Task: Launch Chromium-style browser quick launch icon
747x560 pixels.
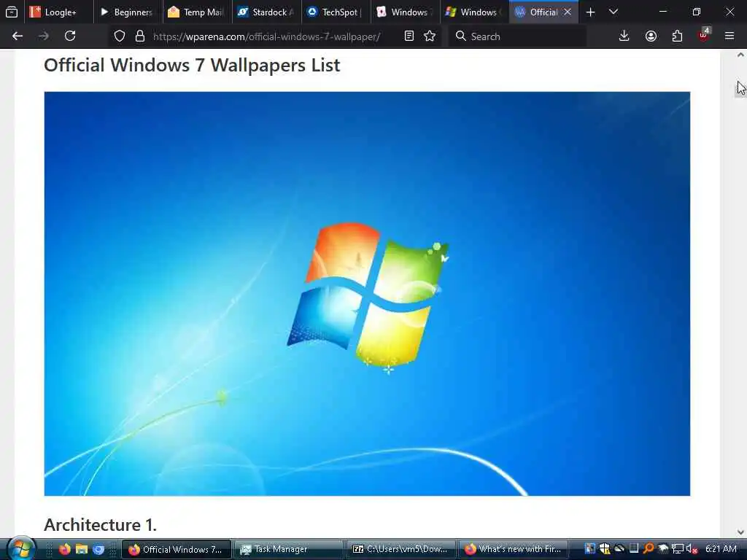Action: click(x=98, y=549)
